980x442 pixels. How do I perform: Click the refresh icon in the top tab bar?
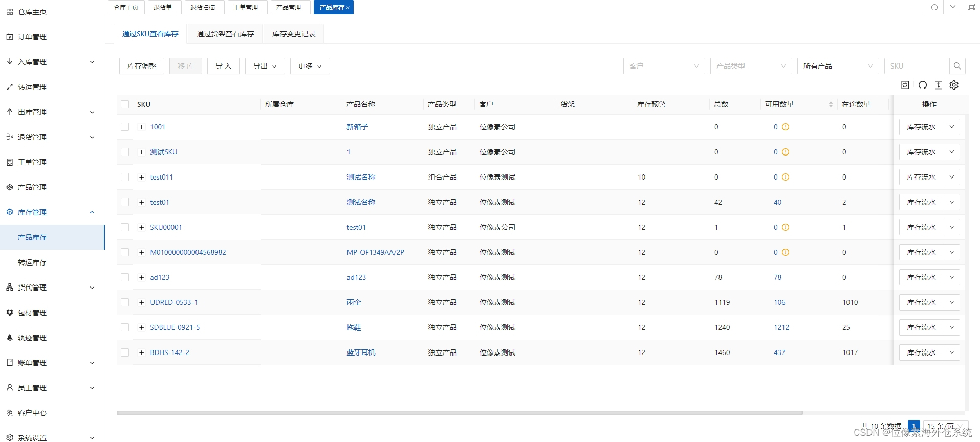(934, 7)
